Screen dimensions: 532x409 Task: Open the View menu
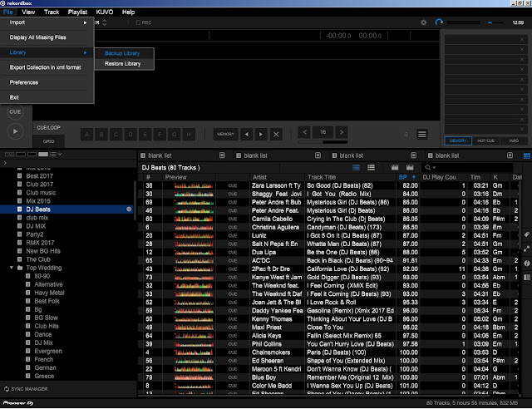28,12
